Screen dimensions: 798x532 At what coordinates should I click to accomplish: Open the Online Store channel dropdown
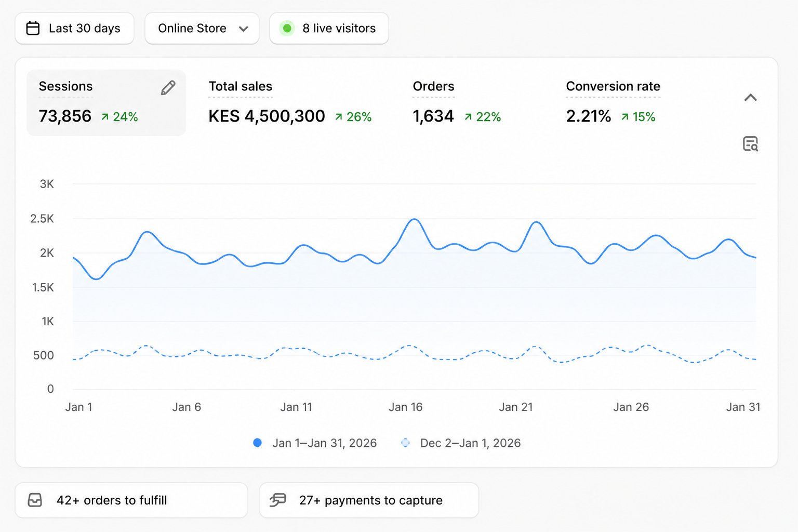point(202,28)
